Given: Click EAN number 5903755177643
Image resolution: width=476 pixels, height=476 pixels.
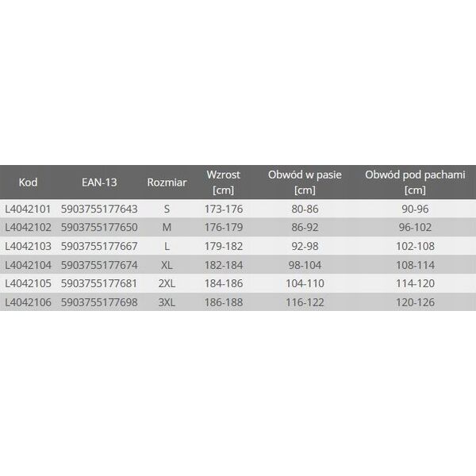Looking at the screenshot, I should point(99,209).
